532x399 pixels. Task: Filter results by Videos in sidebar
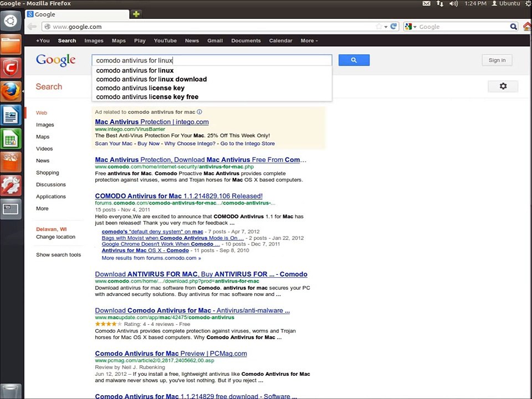(x=44, y=149)
